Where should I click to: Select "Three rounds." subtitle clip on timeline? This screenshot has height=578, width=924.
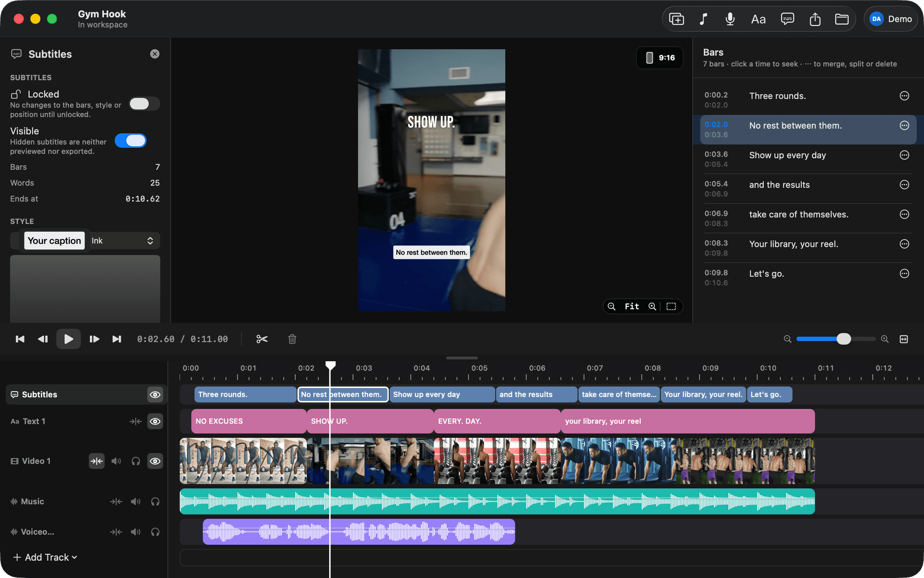coord(245,394)
